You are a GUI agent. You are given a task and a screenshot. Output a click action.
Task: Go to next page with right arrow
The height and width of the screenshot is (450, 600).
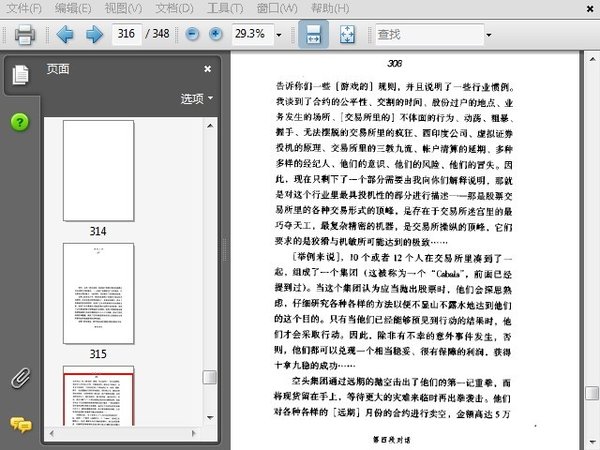click(x=95, y=34)
